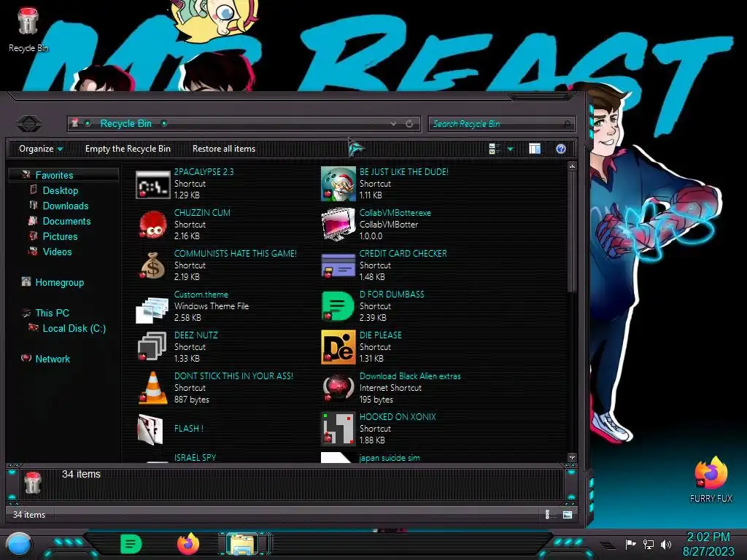Click the file list scroll up arrow
747x560 pixels.
coord(572,166)
